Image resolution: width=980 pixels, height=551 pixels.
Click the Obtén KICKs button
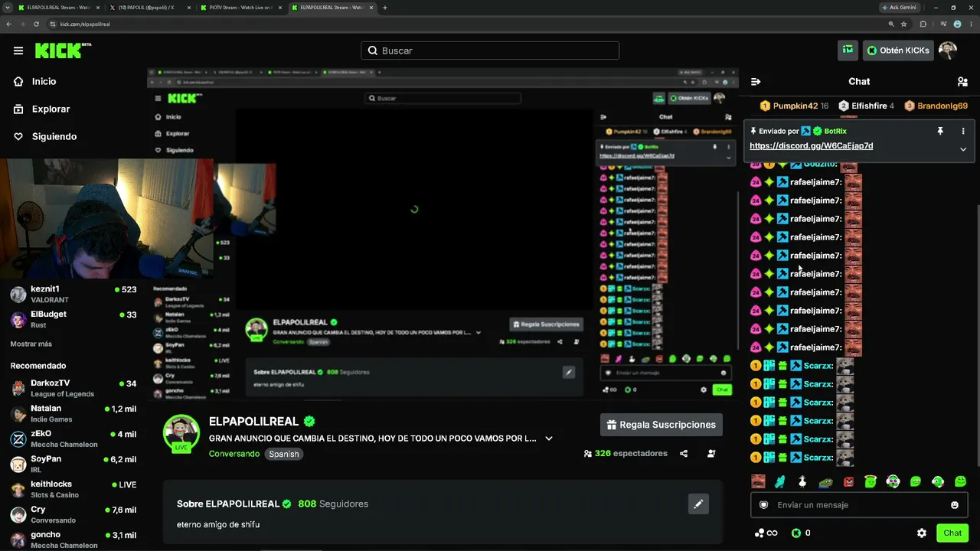[898, 51]
